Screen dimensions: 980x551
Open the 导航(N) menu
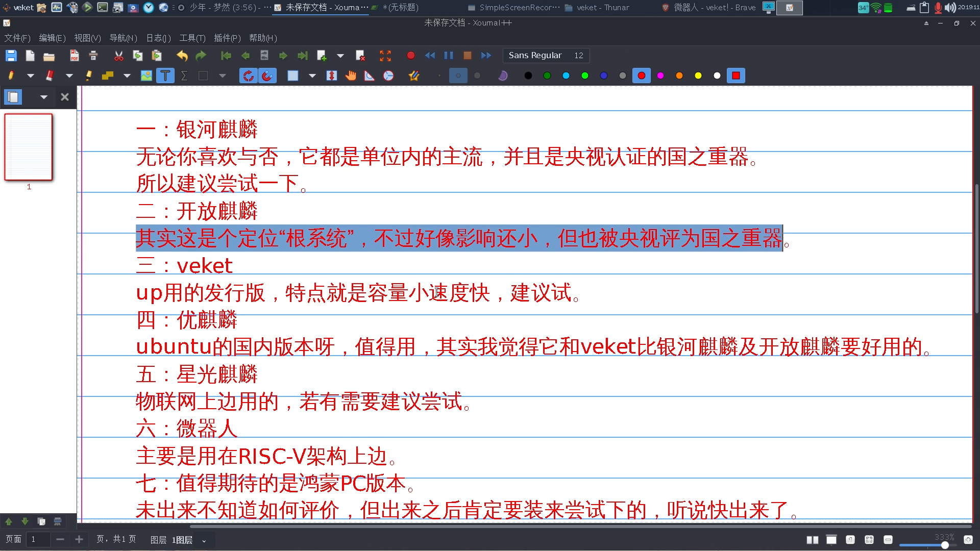click(124, 38)
